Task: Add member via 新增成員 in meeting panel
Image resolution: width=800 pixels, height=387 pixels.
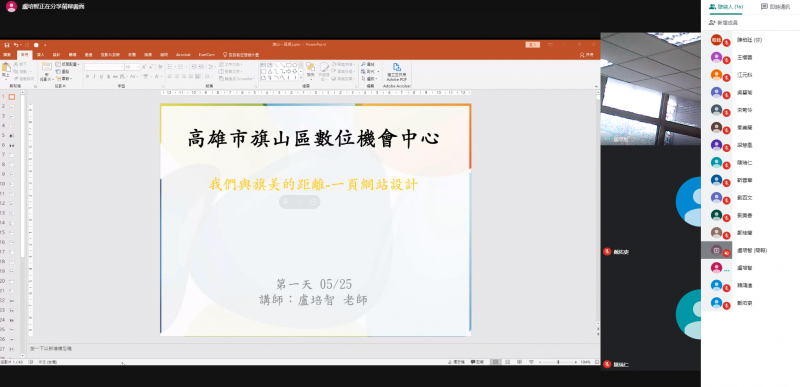Action: coord(723,23)
